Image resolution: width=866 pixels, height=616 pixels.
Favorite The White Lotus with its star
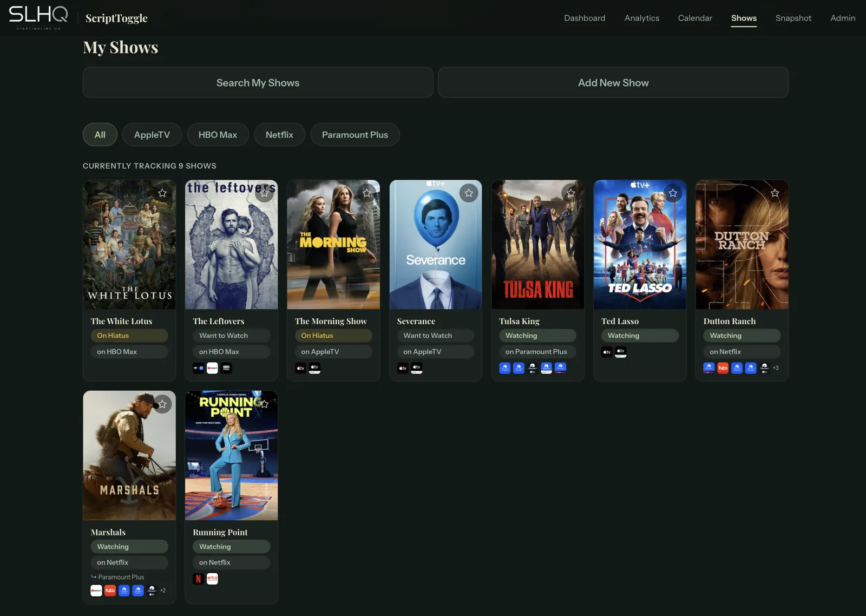tap(162, 193)
